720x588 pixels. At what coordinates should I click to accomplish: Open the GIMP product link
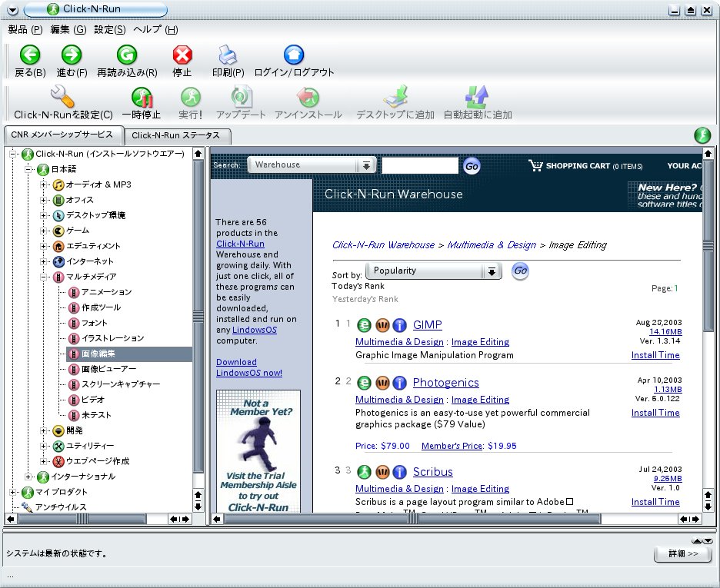pyautogui.click(x=428, y=324)
